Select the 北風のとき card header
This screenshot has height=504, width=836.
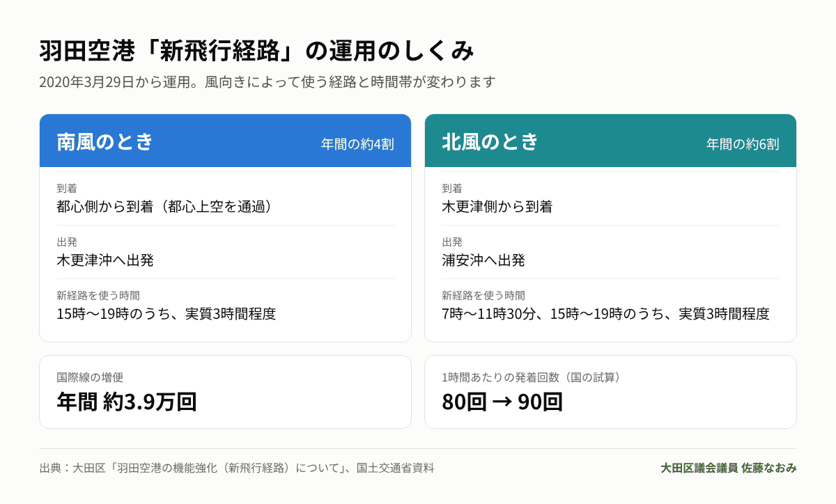coord(610,141)
